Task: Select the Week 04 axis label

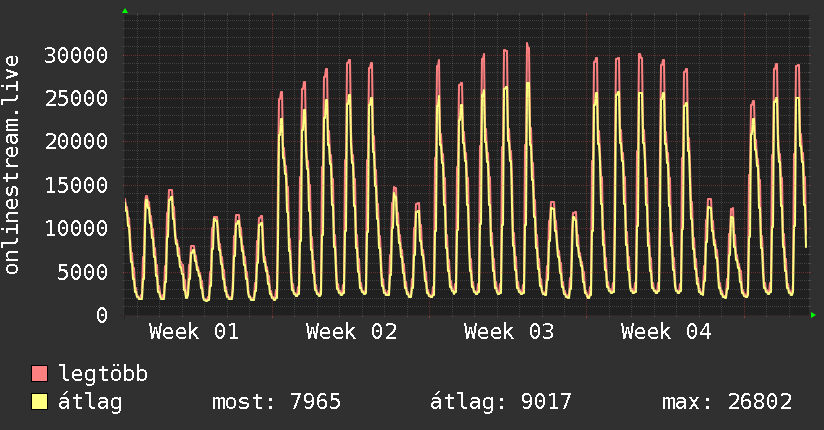Action: coord(666,331)
